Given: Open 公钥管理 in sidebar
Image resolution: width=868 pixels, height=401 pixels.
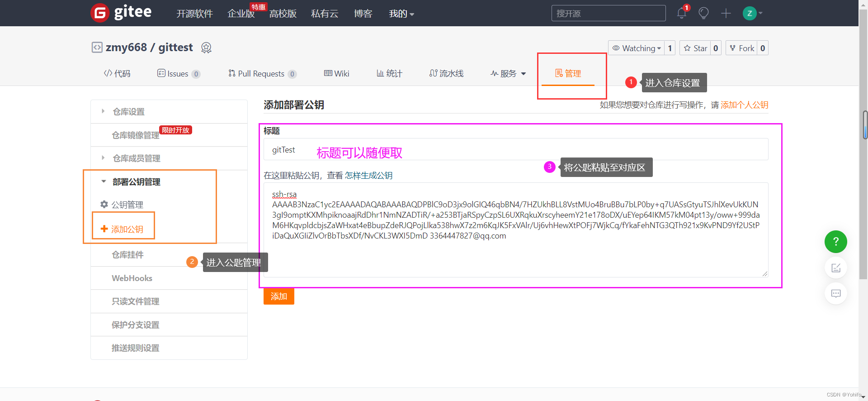Looking at the screenshot, I should (127, 205).
